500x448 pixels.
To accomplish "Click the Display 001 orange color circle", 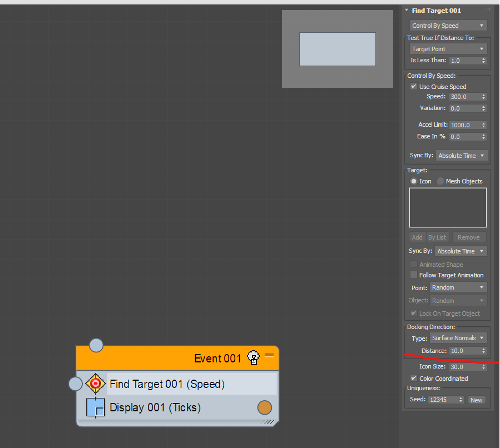I will (x=265, y=407).
